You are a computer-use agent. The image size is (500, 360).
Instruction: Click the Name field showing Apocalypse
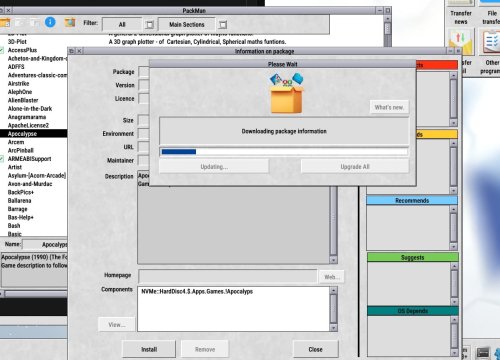[x=45, y=244]
